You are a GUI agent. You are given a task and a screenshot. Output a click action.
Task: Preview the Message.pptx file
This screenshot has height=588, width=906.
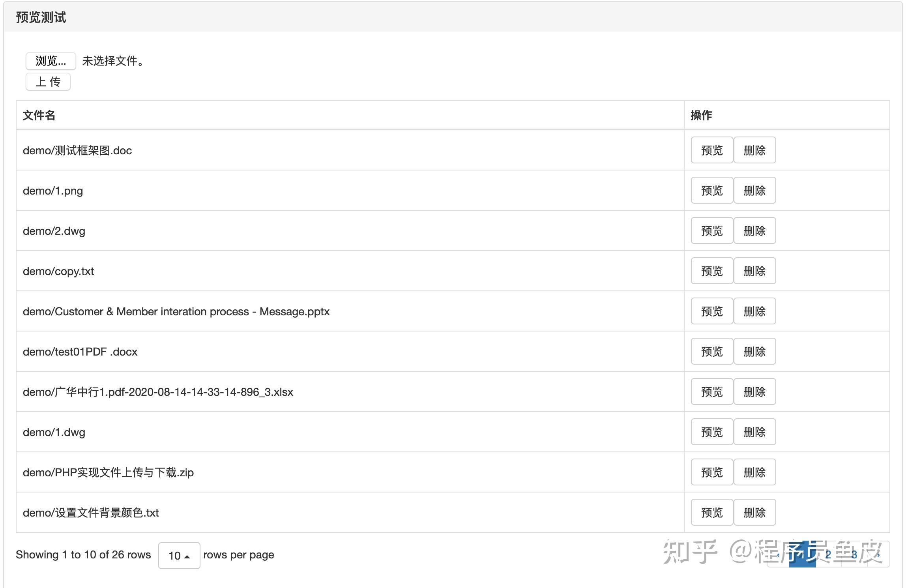click(x=711, y=311)
